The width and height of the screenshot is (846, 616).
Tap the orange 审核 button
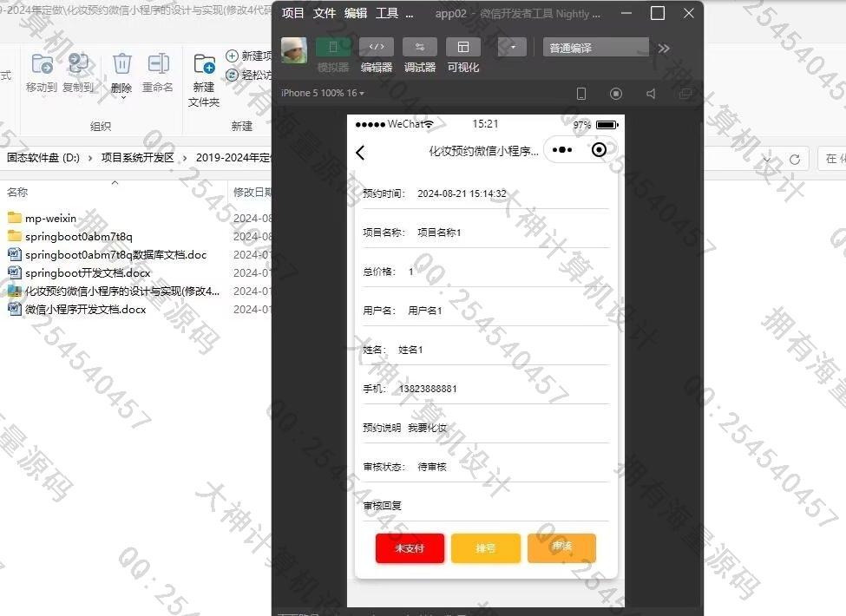click(561, 548)
